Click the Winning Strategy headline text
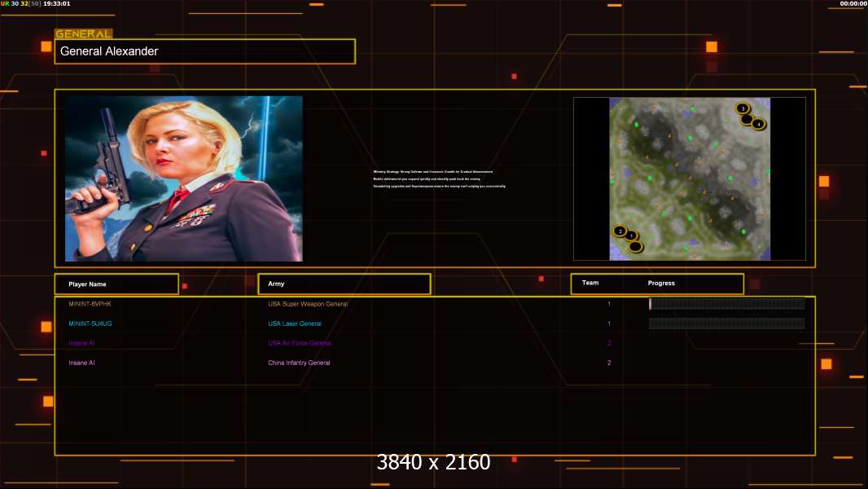The height and width of the screenshot is (489, 868). click(433, 172)
